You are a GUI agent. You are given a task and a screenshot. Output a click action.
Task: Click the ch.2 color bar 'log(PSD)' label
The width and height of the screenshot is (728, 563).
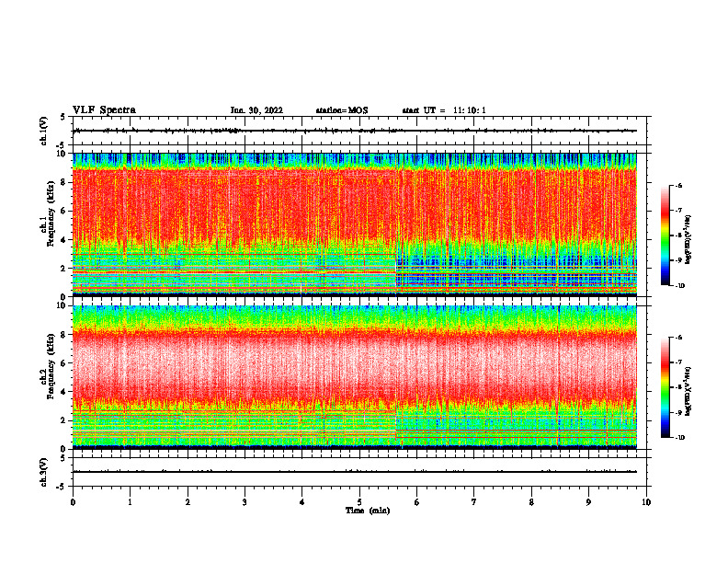coord(688,391)
